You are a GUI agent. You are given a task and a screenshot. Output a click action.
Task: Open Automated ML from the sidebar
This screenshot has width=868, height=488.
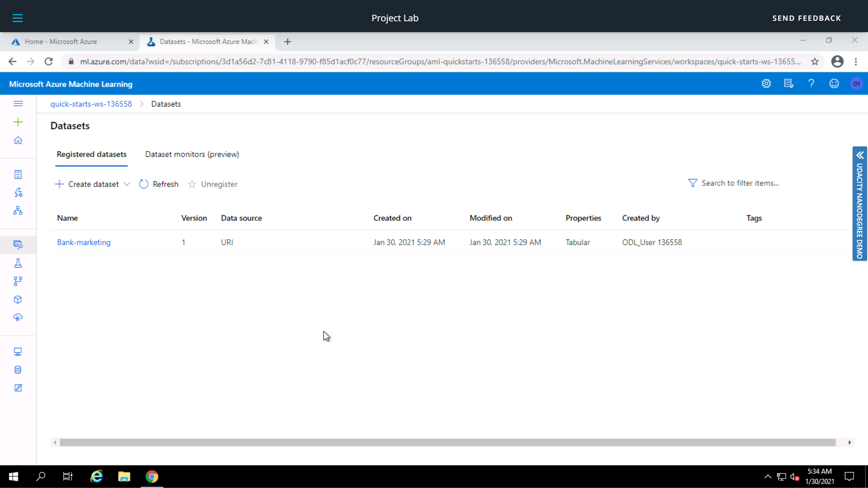coord(18,192)
